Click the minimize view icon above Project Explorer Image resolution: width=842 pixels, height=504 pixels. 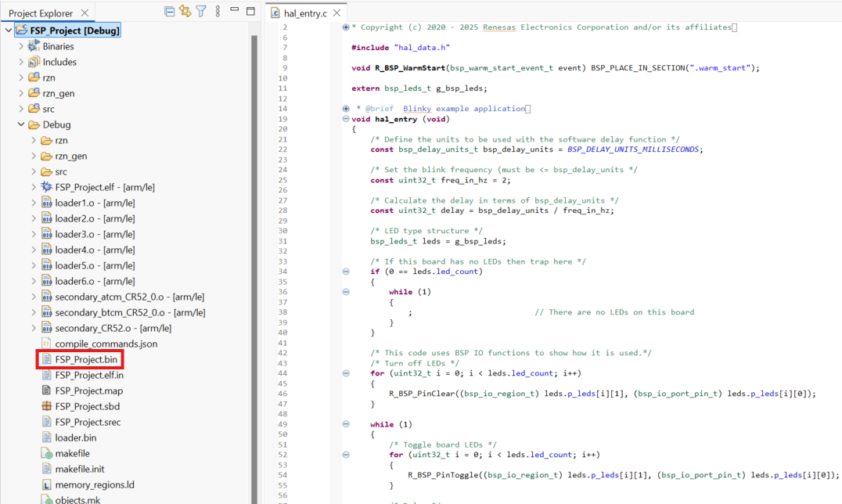(235, 10)
